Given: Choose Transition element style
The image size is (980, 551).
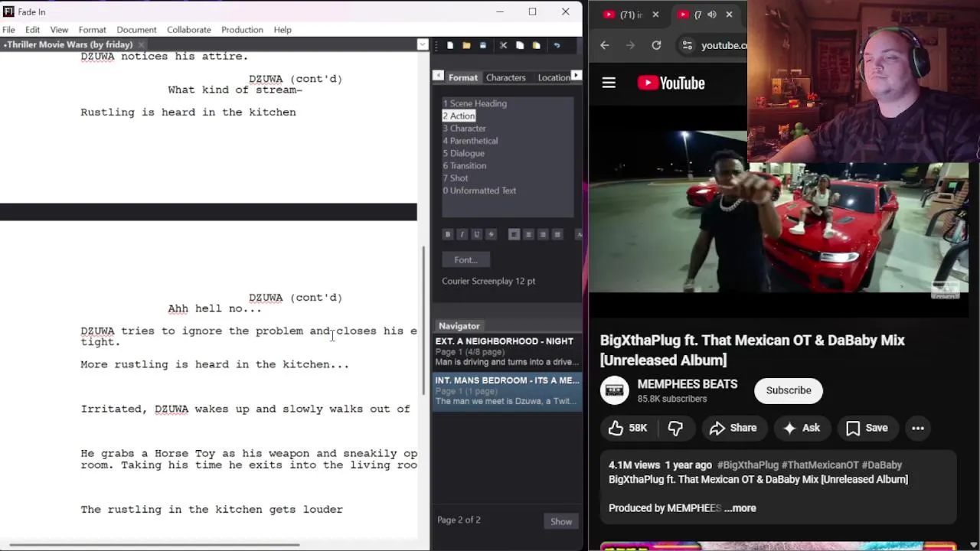Looking at the screenshot, I should 464,165.
